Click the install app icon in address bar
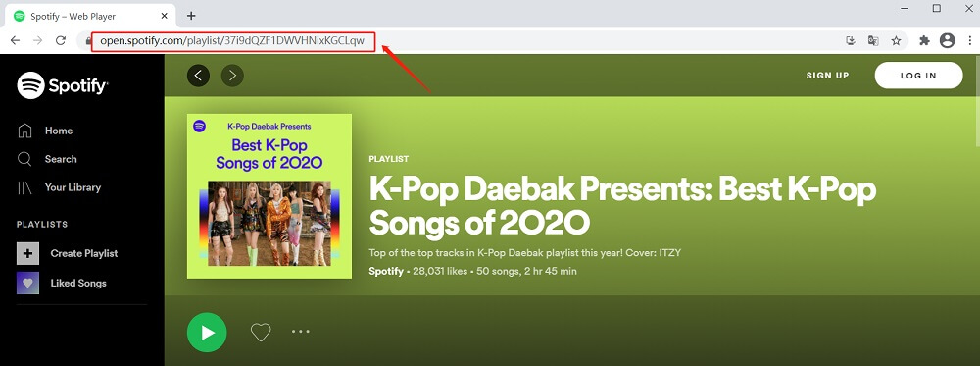 point(850,40)
